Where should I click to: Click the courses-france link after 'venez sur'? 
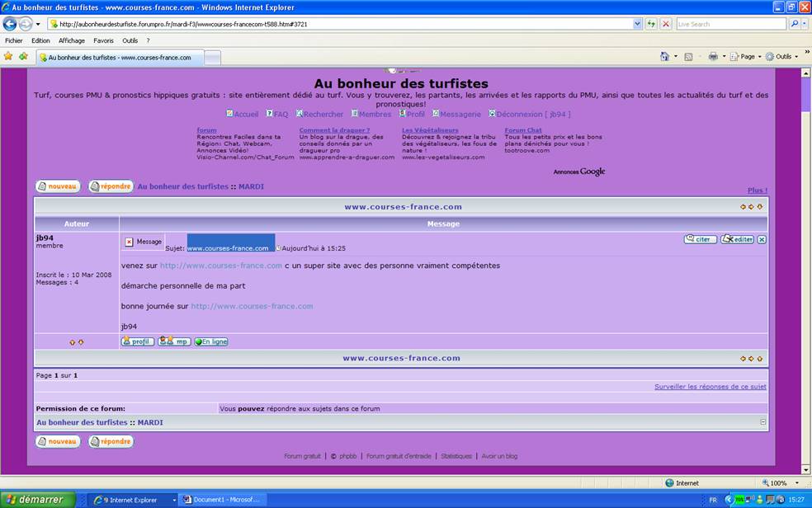coord(221,266)
